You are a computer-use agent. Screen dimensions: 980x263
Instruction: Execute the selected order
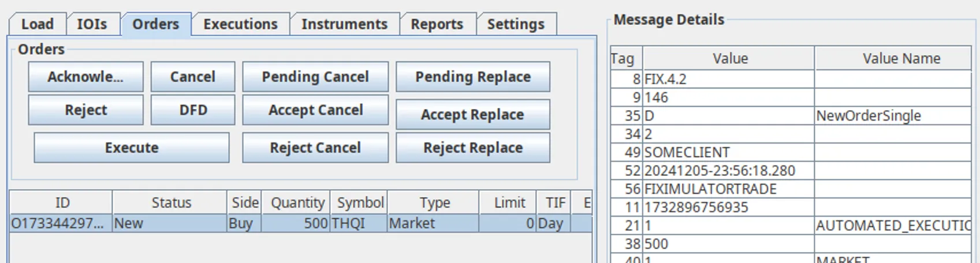click(132, 148)
